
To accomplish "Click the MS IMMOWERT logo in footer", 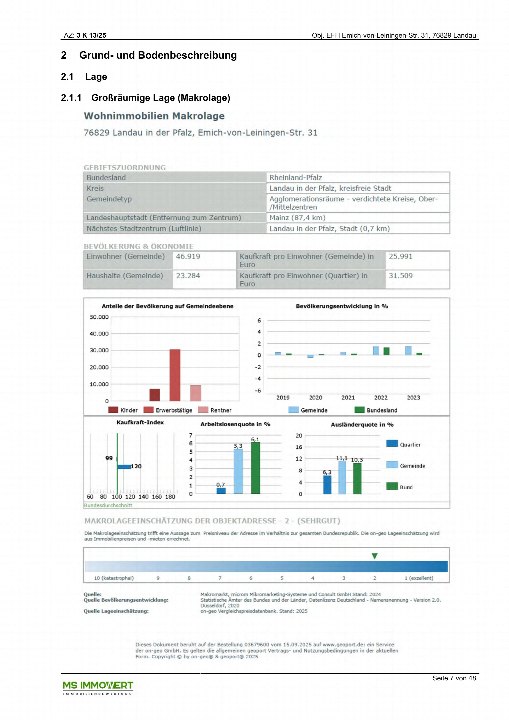I will coord(97,687).
